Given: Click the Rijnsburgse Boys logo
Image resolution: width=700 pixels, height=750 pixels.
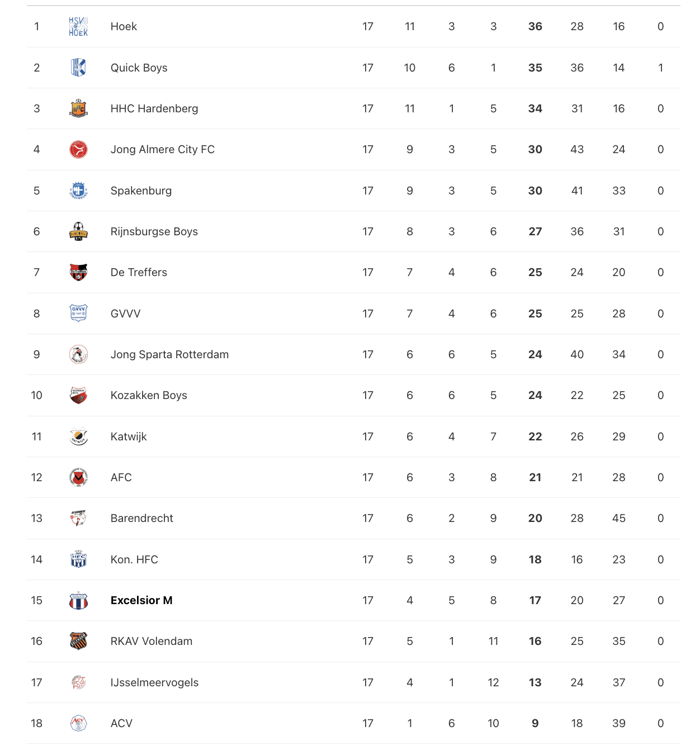Looking at the screenshot, I should [x=78, y=231].
